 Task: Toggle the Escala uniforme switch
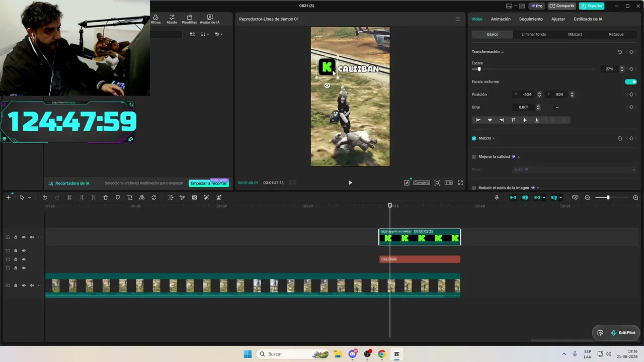tap(630, 82)
